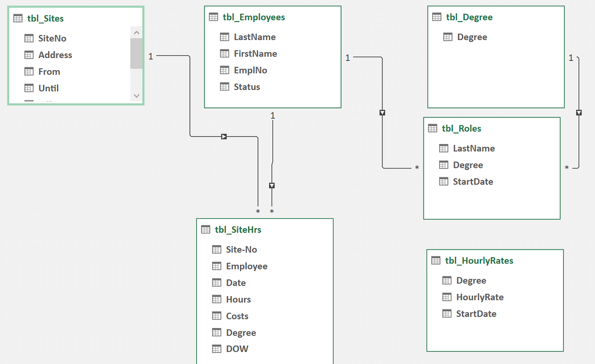Click the table icon beside tbl_Degree
595x364 pixels.
click(x=436, y=17)
